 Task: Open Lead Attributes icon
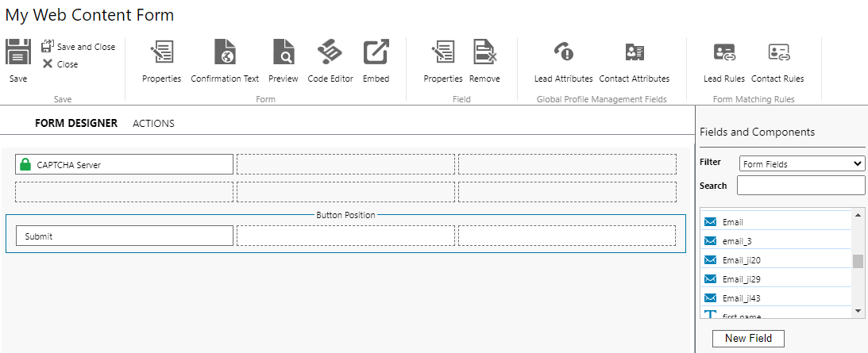(564, 52)
